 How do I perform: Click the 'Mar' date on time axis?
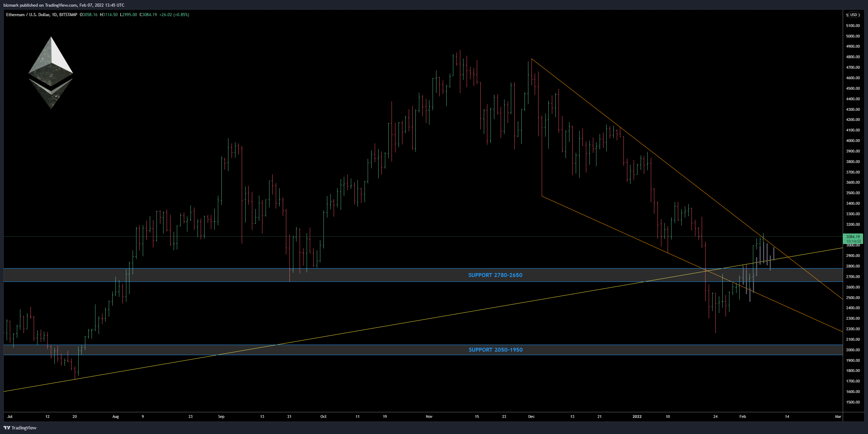(838, 416)
